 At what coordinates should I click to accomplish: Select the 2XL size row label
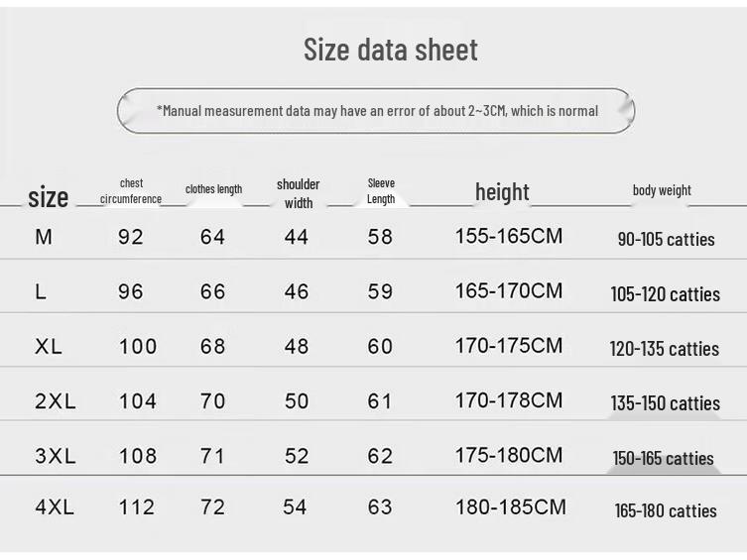pos(55,401)
